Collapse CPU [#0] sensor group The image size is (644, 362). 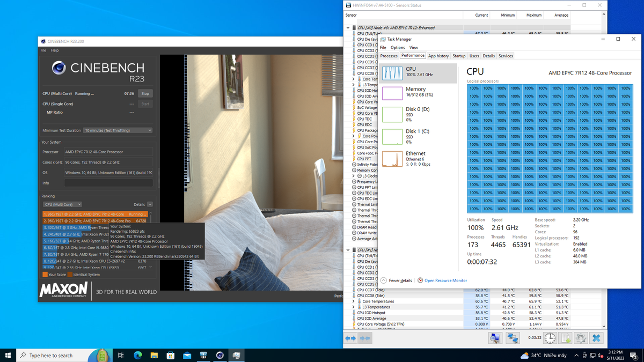pyautogui.click(x=348, y=28)
